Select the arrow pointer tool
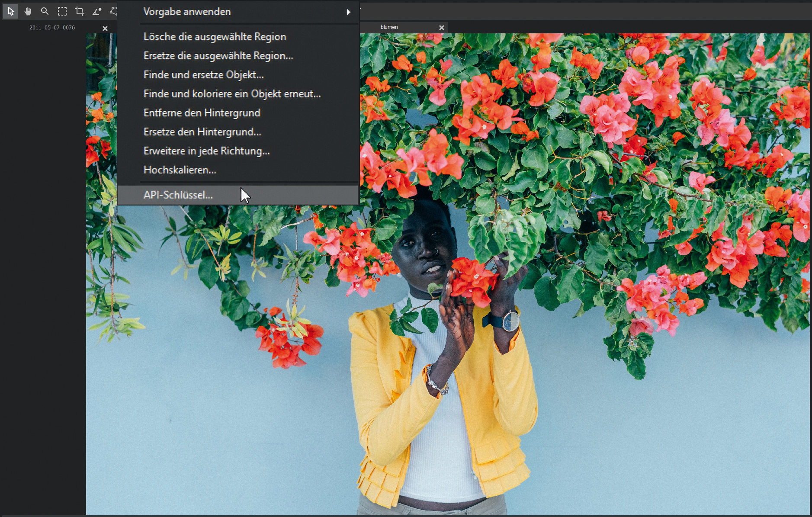 click(x=11, y=11)
